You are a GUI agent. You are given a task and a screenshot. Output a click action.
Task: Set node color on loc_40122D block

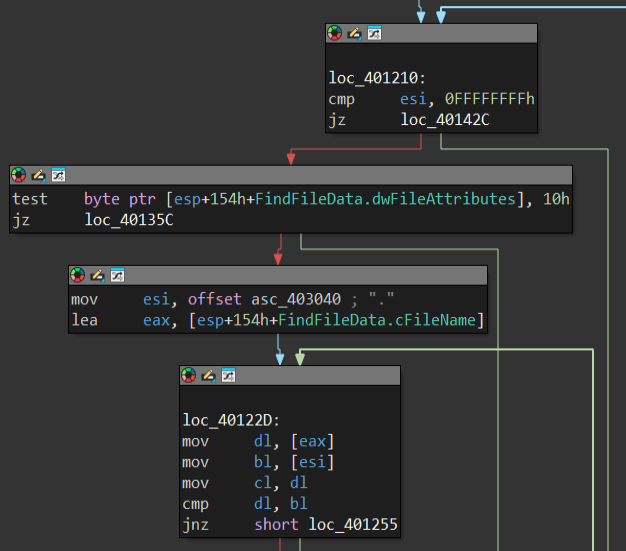coord(188,375)
